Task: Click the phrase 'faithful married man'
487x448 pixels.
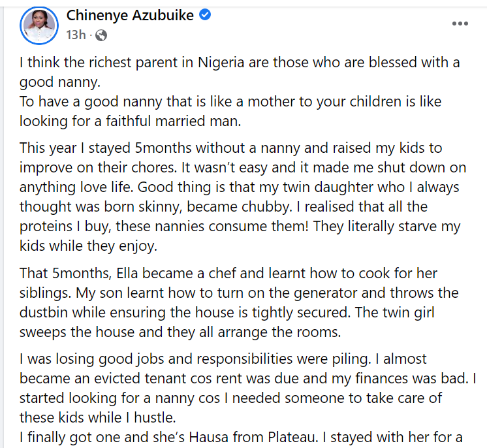Action: pyautogui.click(x=173, y=121)
